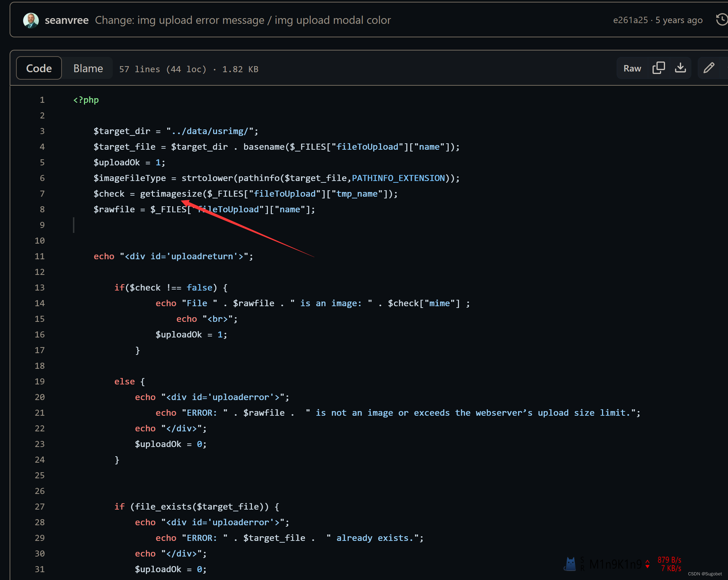This screenshot has height=580, width=728.
Task: Select line number 7
Action: click(42, 194)
